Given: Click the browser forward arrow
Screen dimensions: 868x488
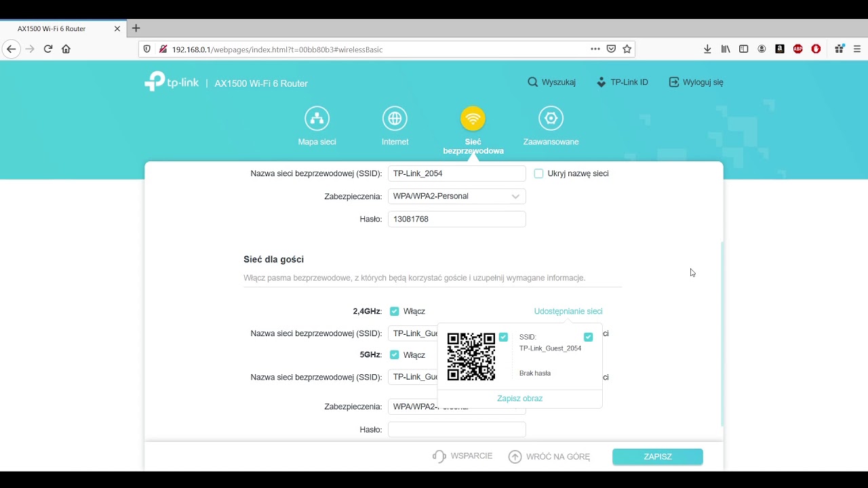Looking at the screenshot, I should [30, 49].
